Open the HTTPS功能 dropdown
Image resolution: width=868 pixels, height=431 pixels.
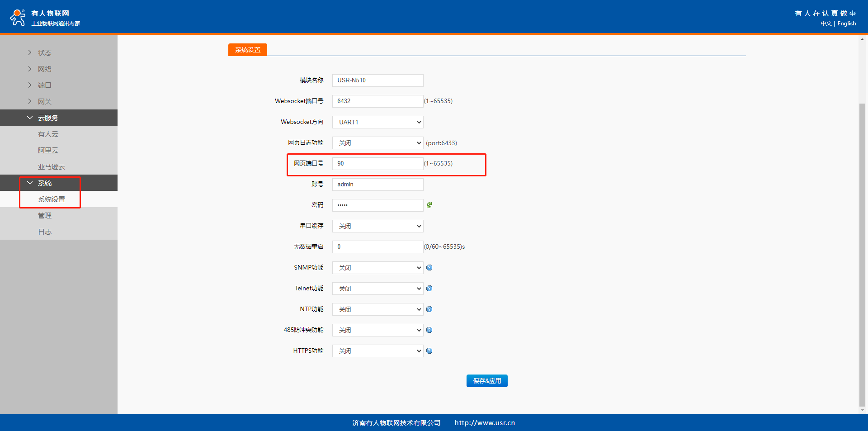point(377,351)
